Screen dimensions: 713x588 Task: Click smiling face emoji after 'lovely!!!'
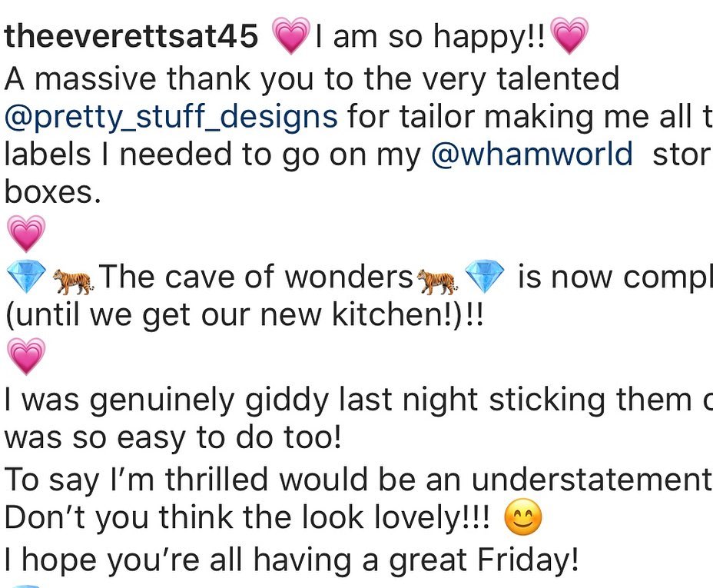click(x=523, y=518)
